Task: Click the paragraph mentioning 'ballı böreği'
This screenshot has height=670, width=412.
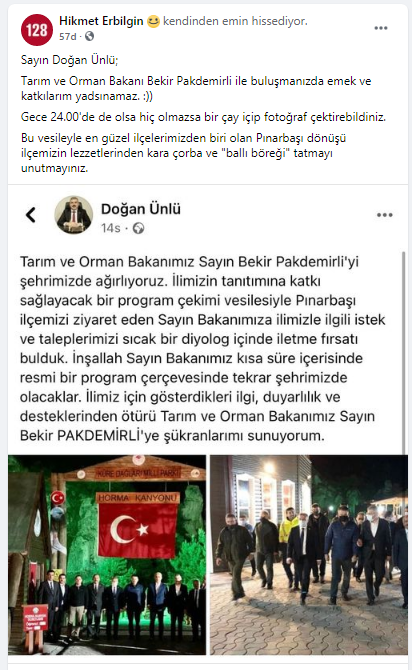Action: pos(184,153)
